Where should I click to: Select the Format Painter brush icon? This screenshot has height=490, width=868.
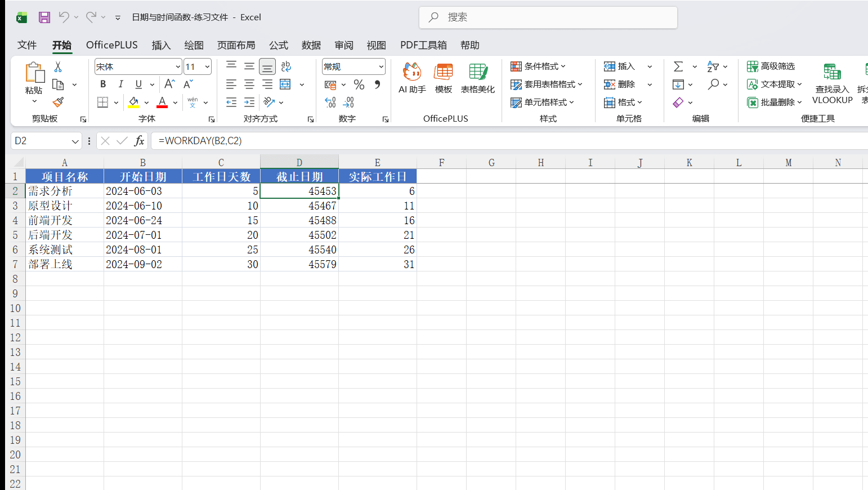coord(58,102)
